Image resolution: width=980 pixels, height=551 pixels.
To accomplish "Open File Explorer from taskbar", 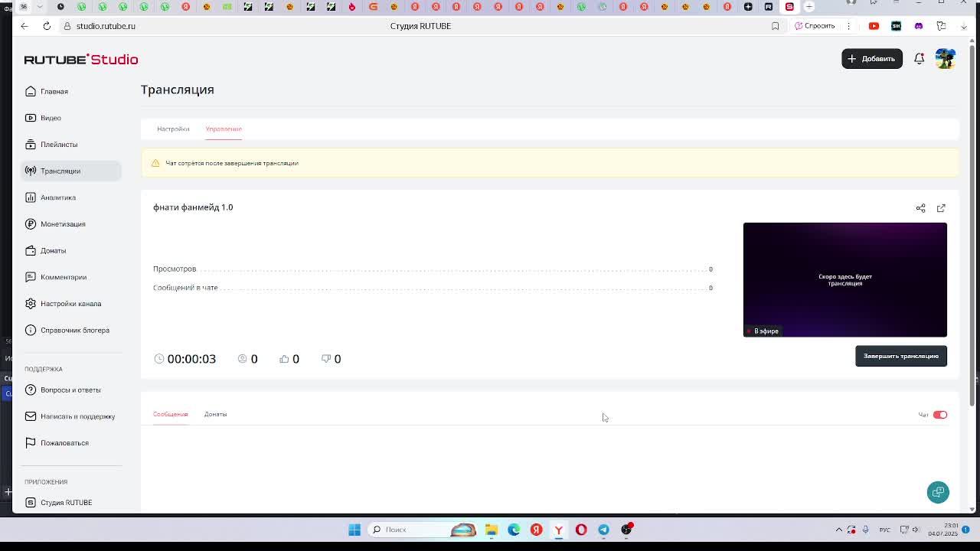I will coord(492,530).
